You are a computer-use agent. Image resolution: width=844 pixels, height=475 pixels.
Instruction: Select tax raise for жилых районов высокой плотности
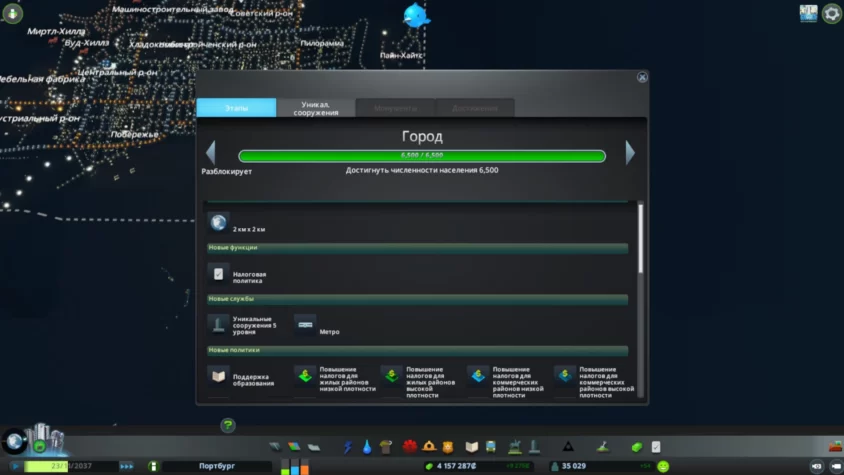[419, 382]
